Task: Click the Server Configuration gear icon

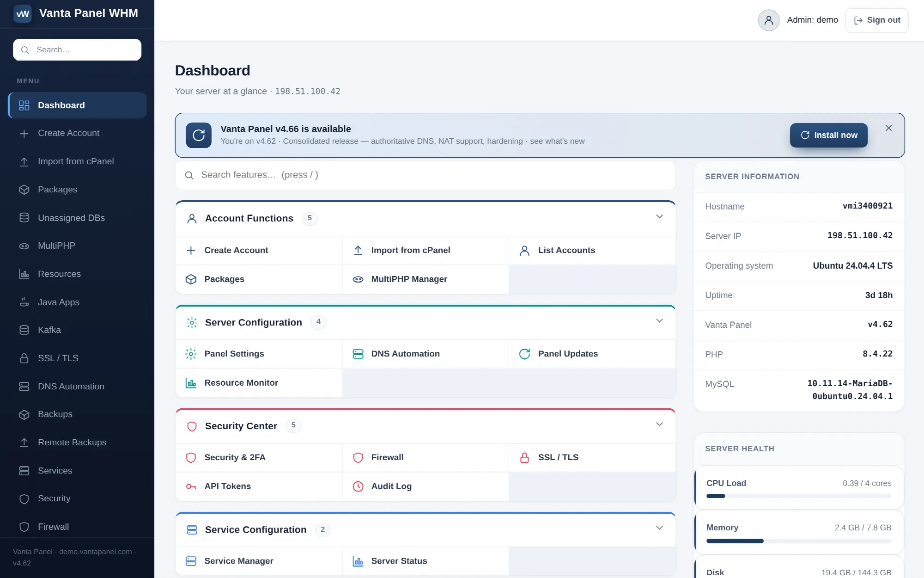Action: coord(192,322)
